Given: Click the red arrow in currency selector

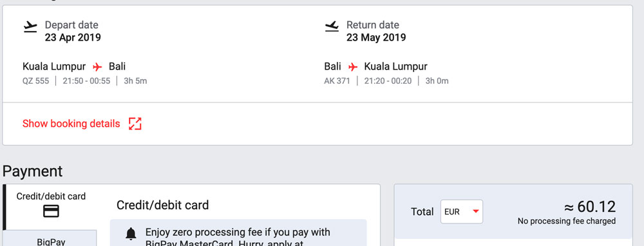Looking at the screenshot, I should (x=476, y=211).
